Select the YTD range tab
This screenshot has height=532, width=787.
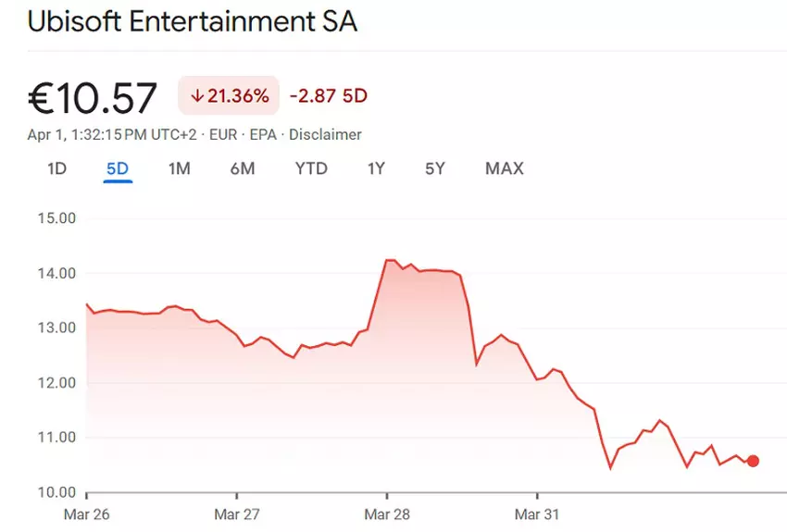[x=311, y=168]
